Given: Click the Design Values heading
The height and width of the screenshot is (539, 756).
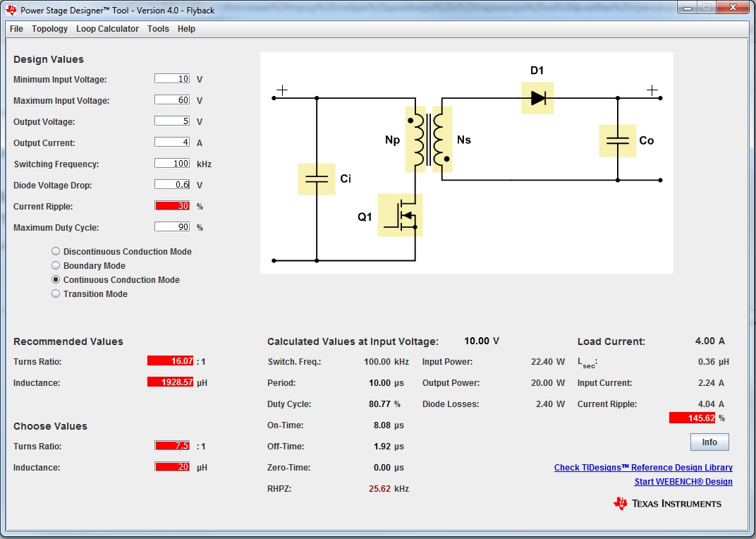Looking at the screenshot, I should point(49,59).
